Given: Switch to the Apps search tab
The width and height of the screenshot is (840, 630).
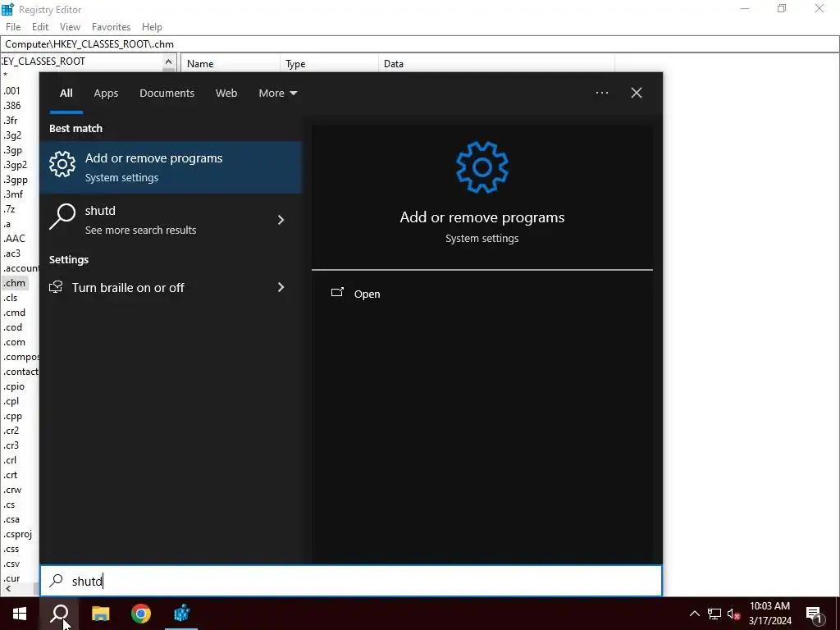Looking at the screenshot, I should point(106,93).
